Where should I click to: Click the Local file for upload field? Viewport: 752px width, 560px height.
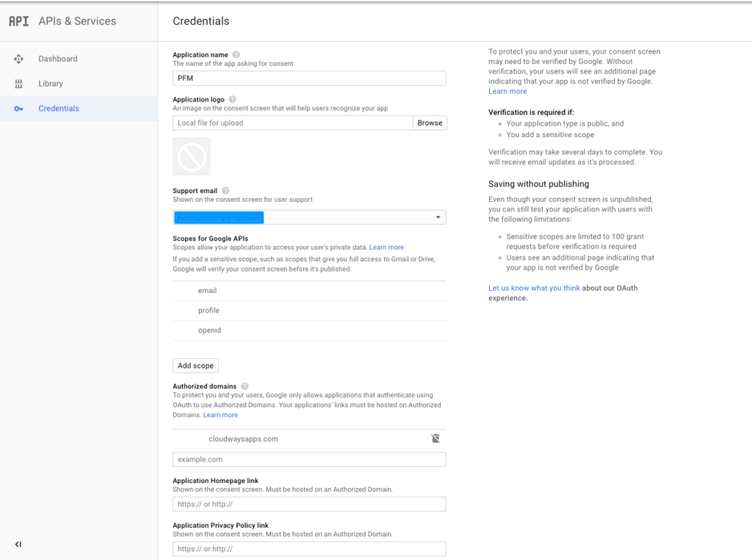point(292,123)
